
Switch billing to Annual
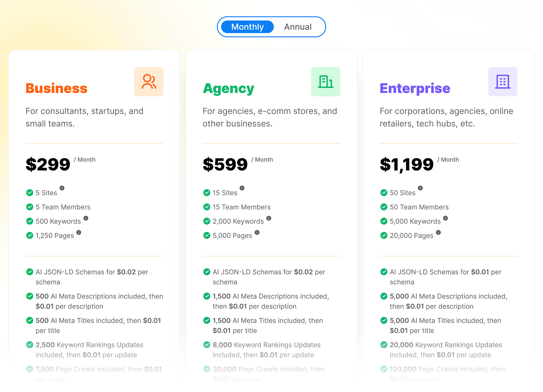pos(298,27)
